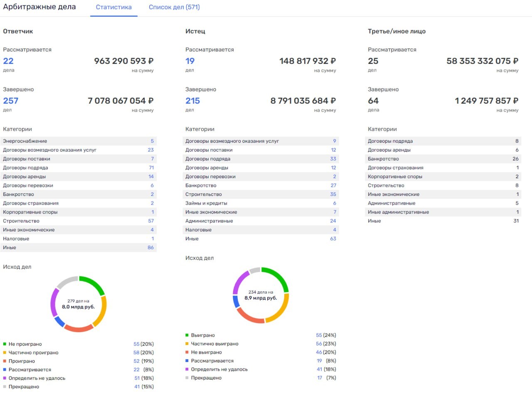Click Договоры возмездного оказания услуг count 23

pos(151,150)
